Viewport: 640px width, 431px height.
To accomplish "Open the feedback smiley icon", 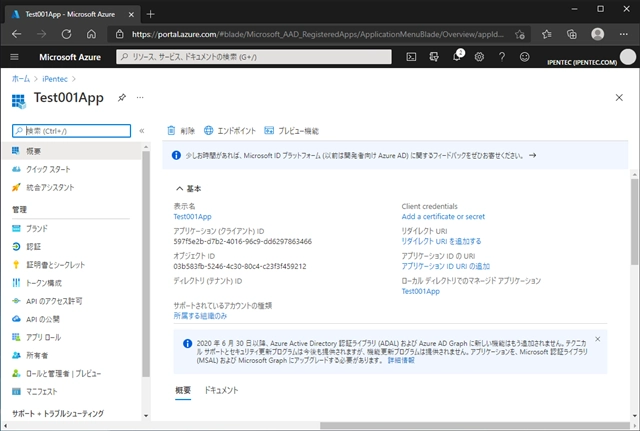I will 524,57.
